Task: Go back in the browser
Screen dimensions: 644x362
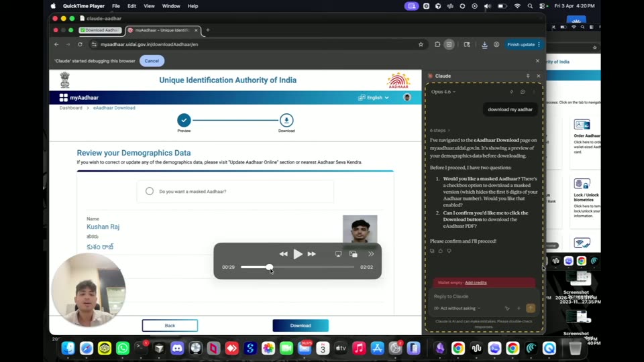Action: click(x=56, y=44)
